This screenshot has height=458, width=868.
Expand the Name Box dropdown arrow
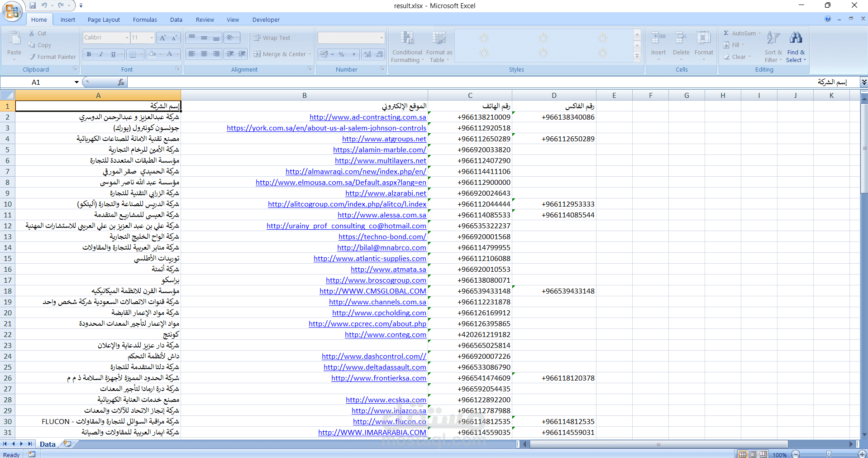(x=76, y=82)
